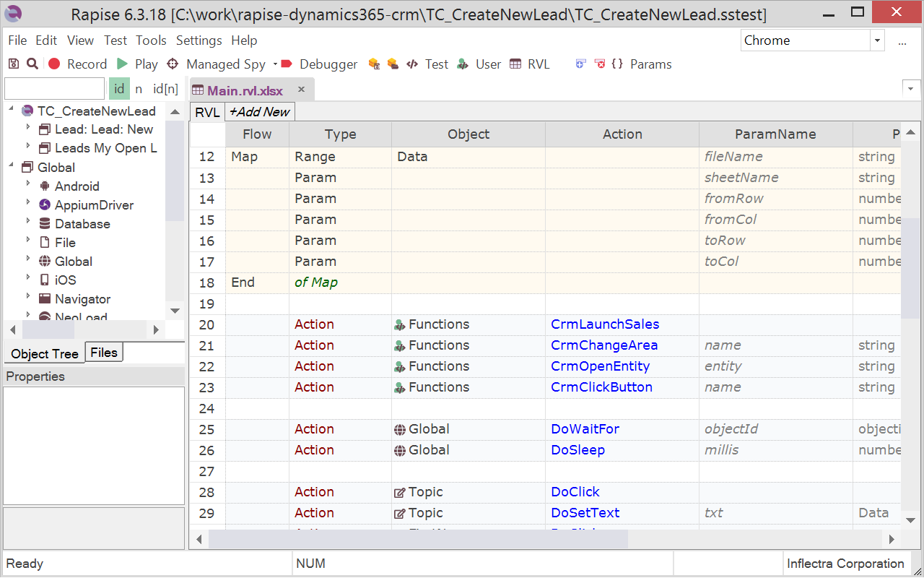
Task: Toggle the 'id' filter mode
Action: click(119, 89)
